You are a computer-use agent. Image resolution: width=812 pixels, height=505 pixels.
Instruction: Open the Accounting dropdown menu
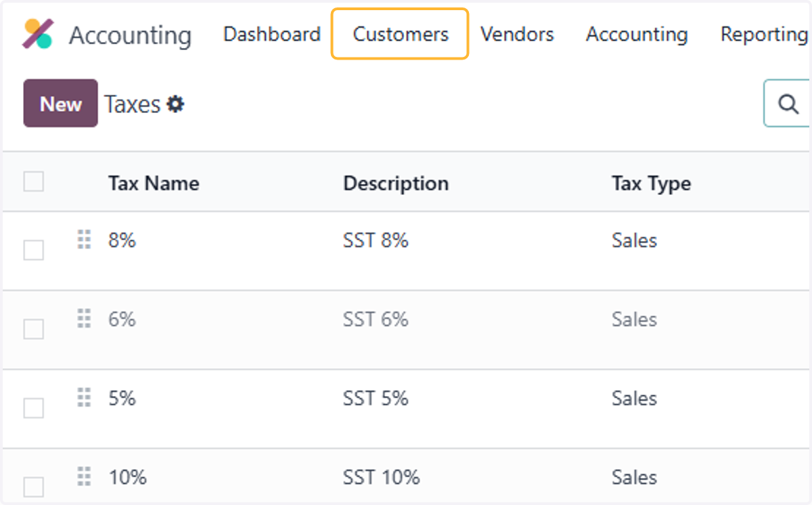pos(637,34)
